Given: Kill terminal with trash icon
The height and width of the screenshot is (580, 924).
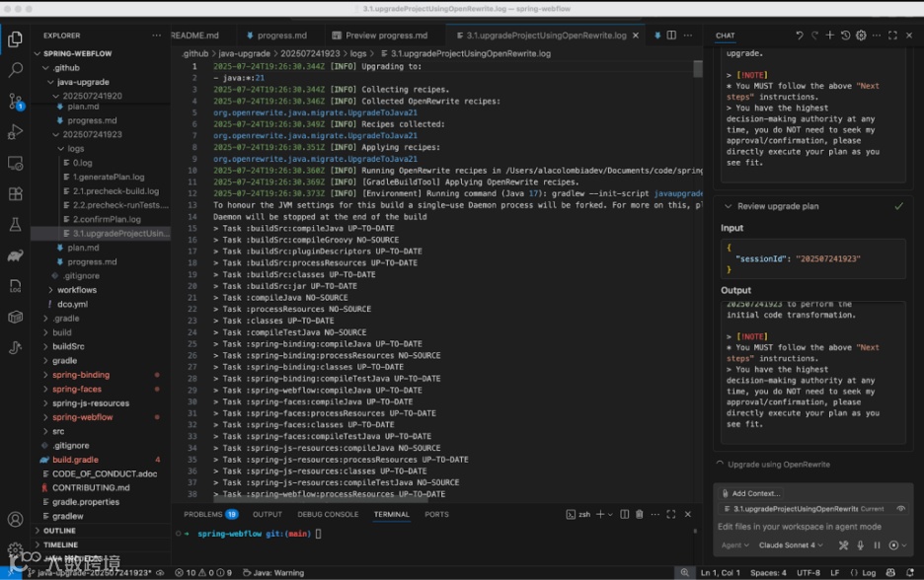Looking at the screenshot, I should 640,514.
